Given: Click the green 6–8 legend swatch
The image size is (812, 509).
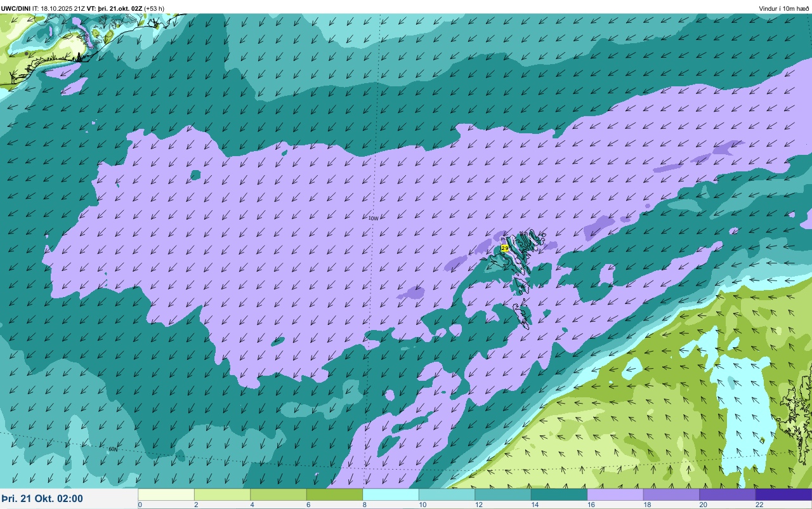Looking at the screenshot, I should pos(334,494).
